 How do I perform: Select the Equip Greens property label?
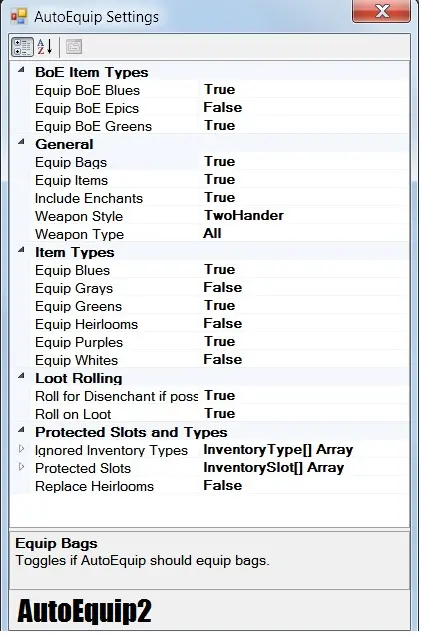click(79, 307)
